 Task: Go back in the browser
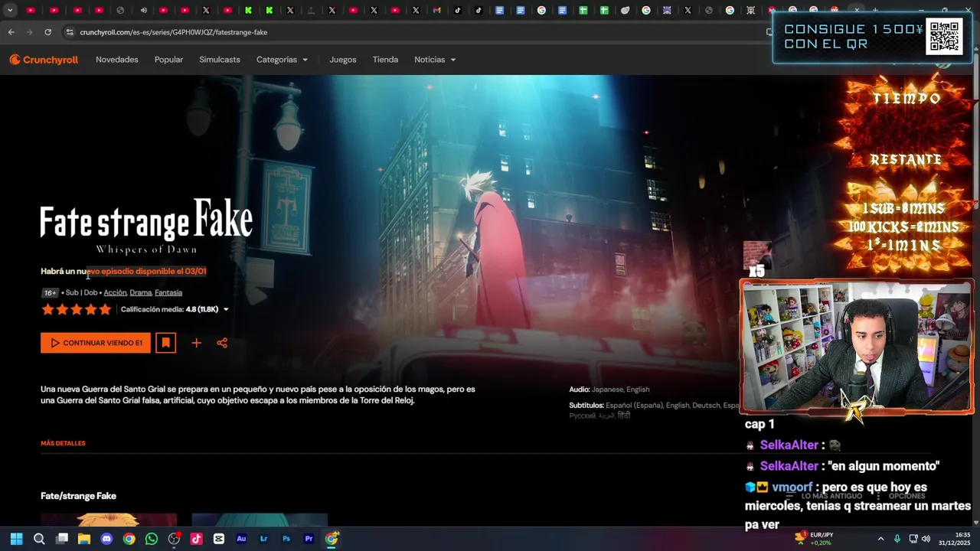(x=11, y=32)
